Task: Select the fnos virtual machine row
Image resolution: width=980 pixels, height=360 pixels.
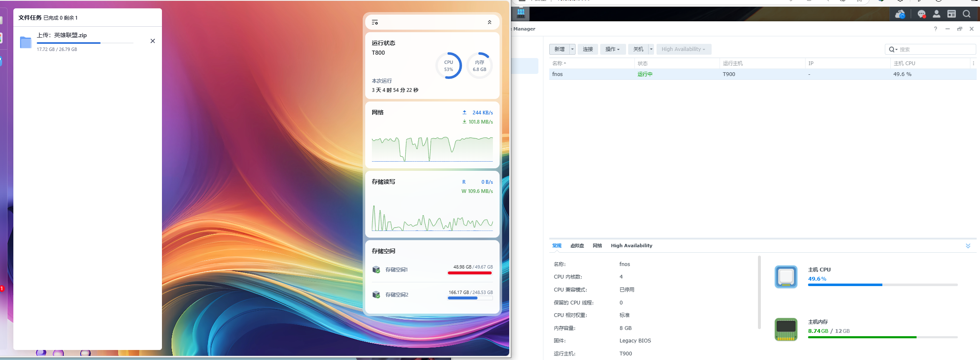Action: tap(763, 74)
